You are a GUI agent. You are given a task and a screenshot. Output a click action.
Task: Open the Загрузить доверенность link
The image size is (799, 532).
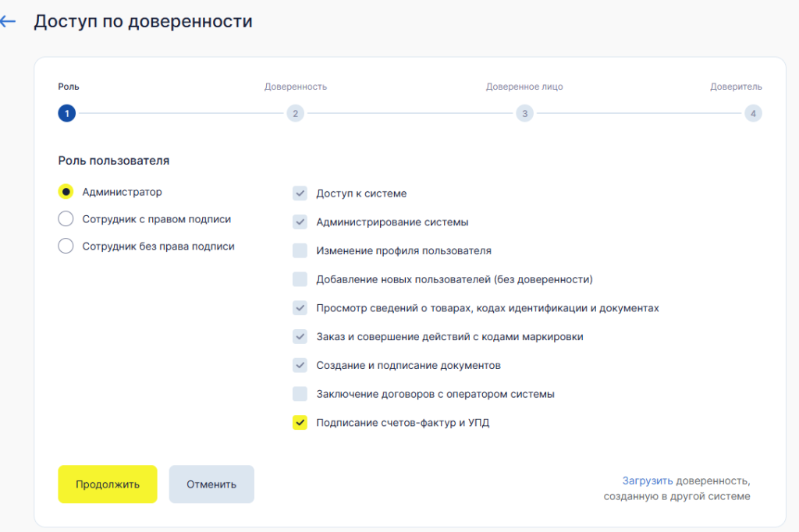click(x=647, y=481)
